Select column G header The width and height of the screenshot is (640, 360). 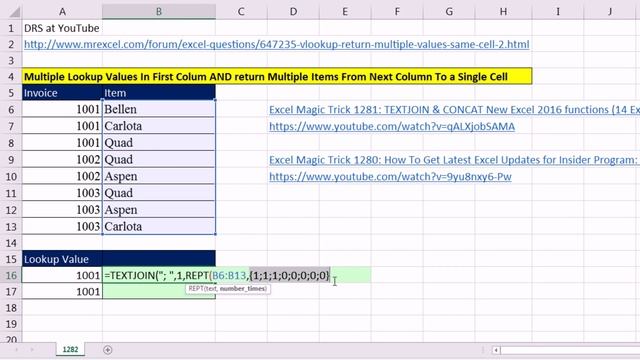coord(449,11)
